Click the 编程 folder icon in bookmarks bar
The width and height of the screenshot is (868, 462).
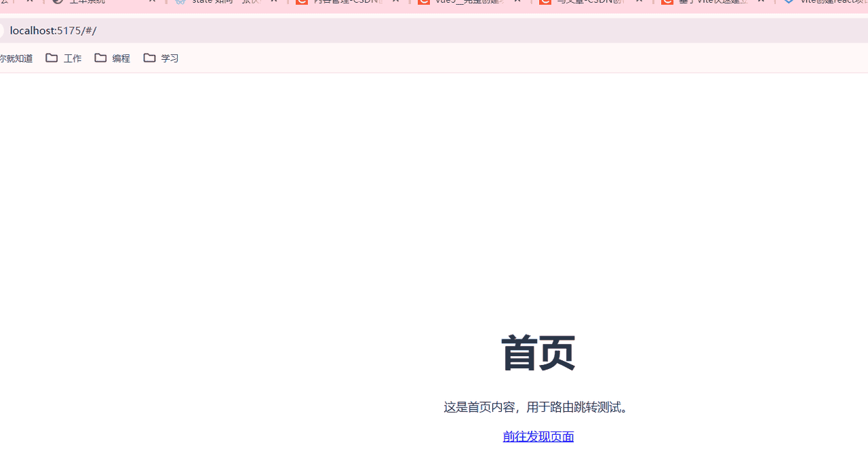point(100,58)
